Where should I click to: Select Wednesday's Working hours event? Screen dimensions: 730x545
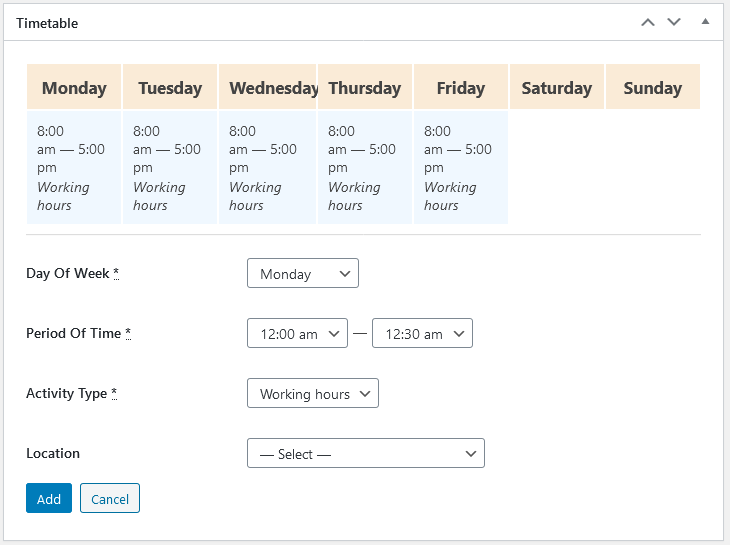(x=267, y=168)
